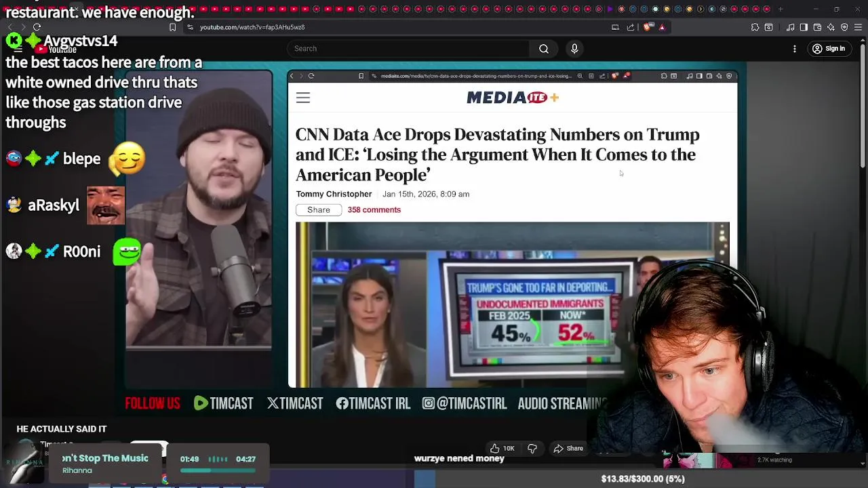
Task: Click donation goal '$13.83/$300.00 (5%)'
Action: (x=643, y=479)
